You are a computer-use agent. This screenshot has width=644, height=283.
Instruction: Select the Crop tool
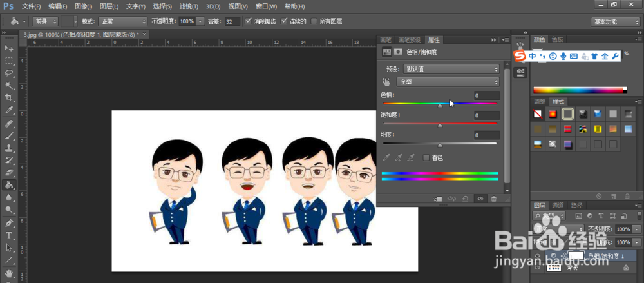tap(9, 98)
